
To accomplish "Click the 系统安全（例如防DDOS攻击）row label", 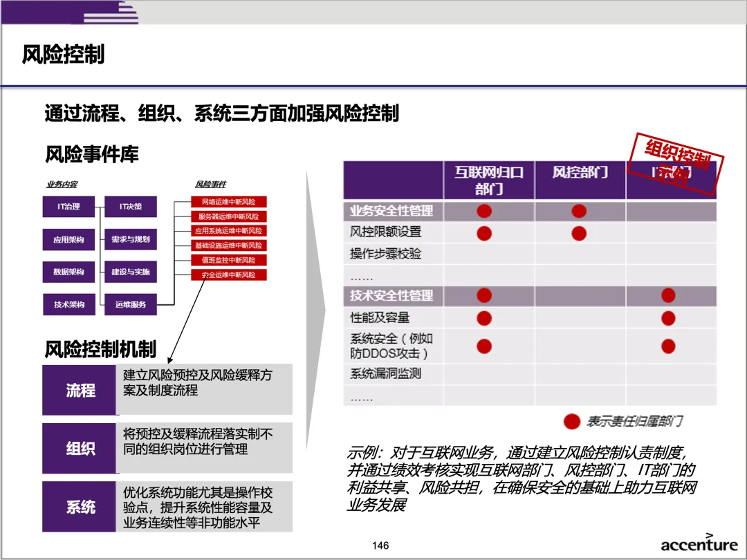I will click(391, 346).
